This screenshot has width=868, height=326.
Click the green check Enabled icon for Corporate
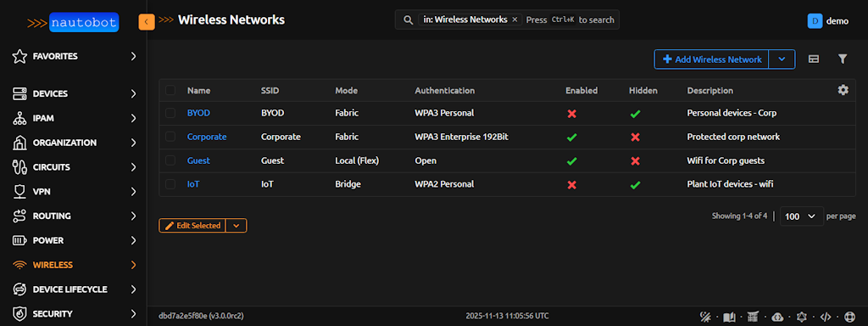(x=572, y=137)
